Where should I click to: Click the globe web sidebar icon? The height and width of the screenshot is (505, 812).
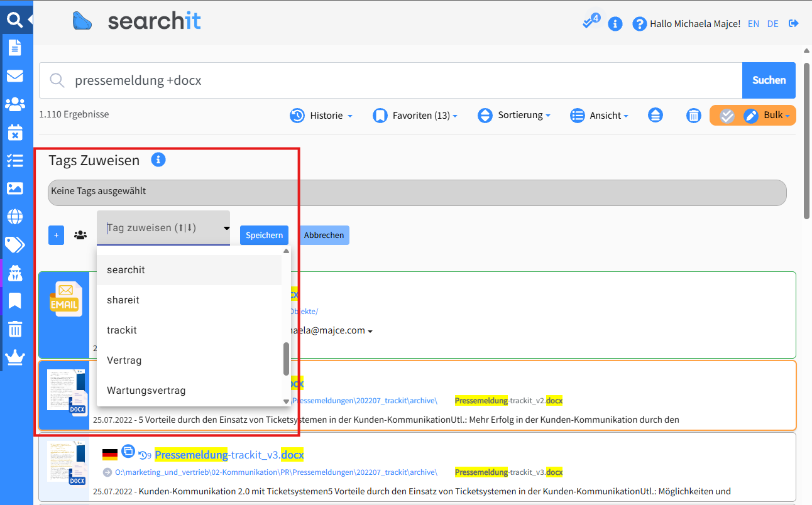[15, 217]
